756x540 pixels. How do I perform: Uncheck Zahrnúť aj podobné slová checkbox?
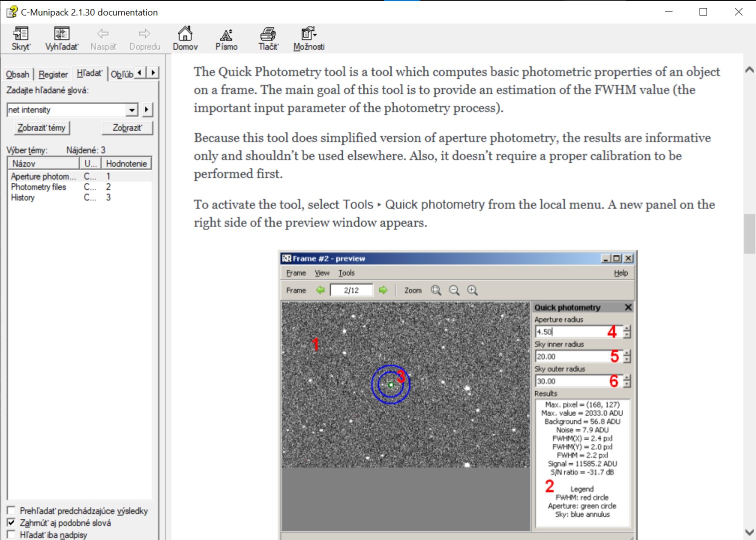click(11, 522)
